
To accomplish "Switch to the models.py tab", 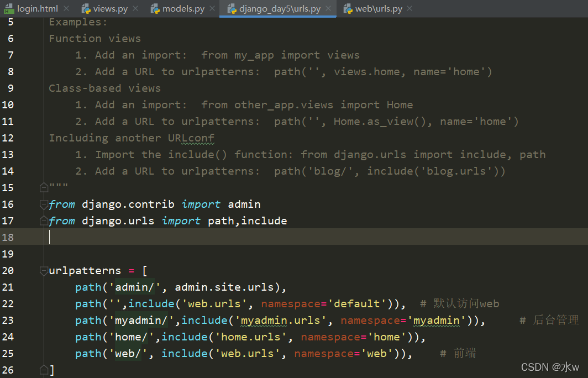I will (x=182, y=9).
